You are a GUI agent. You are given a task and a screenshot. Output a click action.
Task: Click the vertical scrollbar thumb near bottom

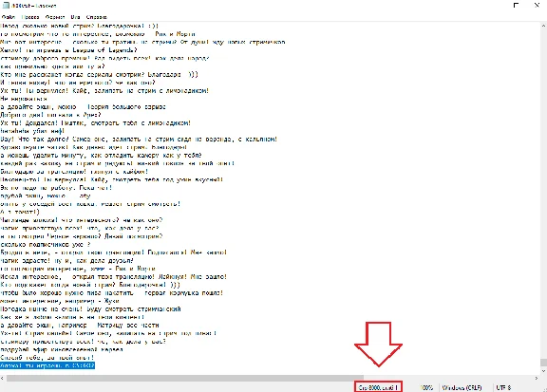point(543,363)
